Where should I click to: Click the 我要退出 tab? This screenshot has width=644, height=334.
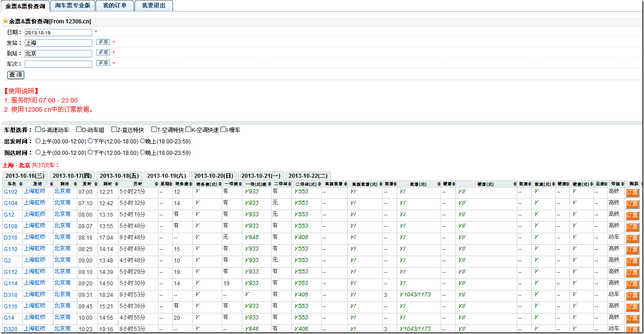(154, 5)
